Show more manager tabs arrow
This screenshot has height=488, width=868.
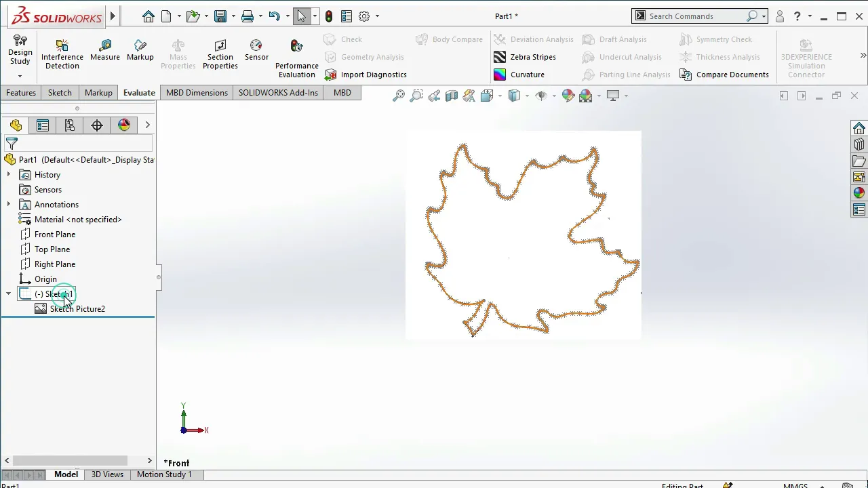pyautogui.click(x=147, y=125)
